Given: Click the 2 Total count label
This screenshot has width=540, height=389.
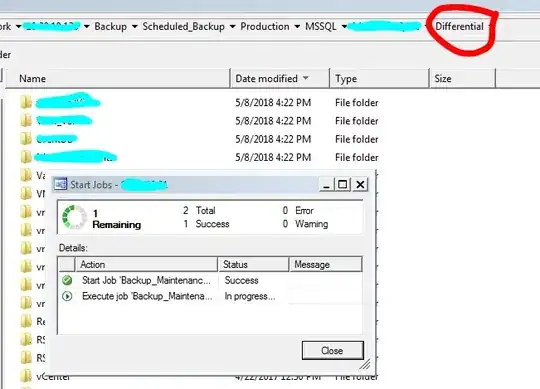Looking at the screenshot, I should click(x=199, y=210).
